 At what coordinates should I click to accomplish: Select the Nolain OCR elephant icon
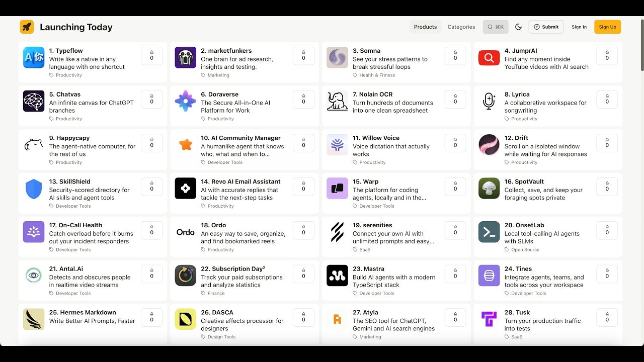[x=337, y=101]
